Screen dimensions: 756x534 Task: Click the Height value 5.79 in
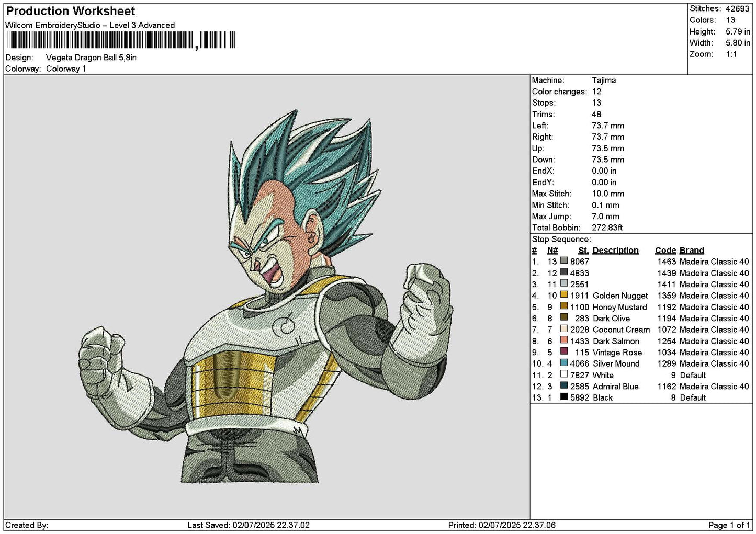pyautogui.click(x=738, y=31)
